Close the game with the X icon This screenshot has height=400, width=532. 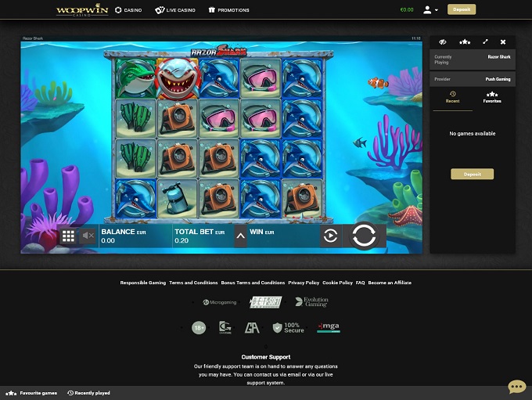click(503, 41)
